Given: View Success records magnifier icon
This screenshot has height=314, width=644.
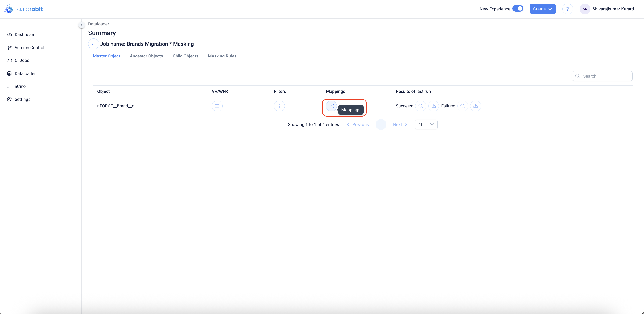Looking at the screenshot, I should (x=421, y=106).
